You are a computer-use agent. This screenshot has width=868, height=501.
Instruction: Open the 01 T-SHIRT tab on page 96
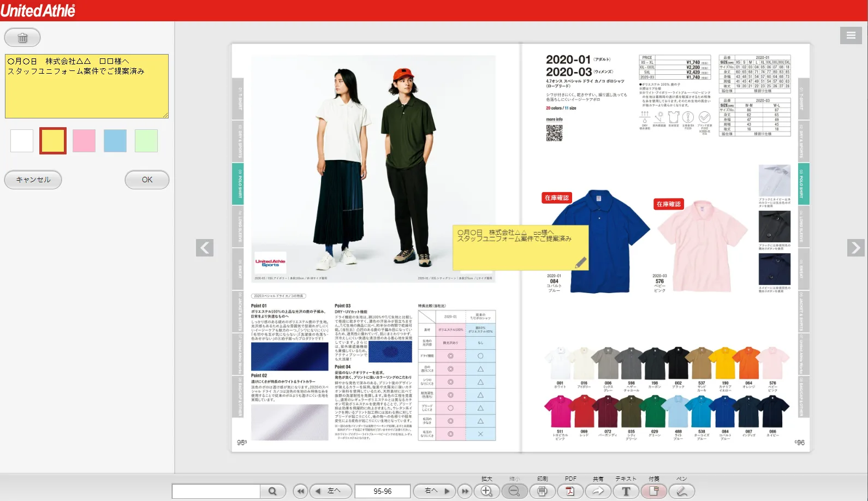[804, 99]
